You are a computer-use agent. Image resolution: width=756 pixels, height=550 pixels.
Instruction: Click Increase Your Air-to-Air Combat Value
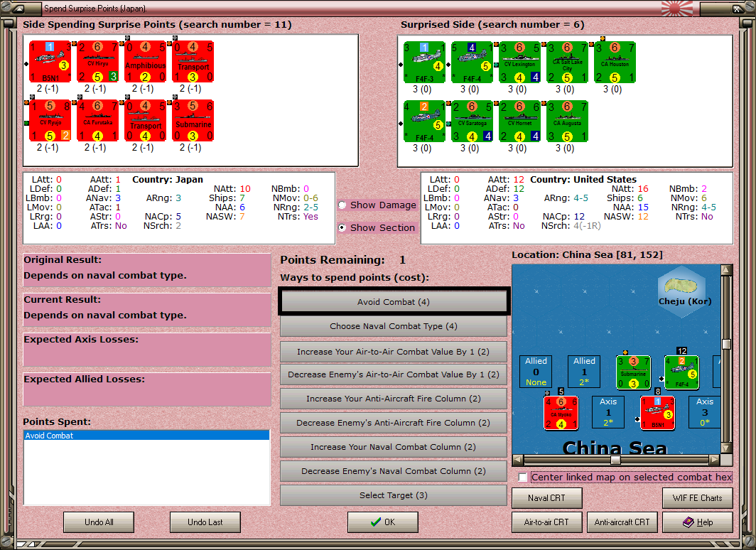394,352
